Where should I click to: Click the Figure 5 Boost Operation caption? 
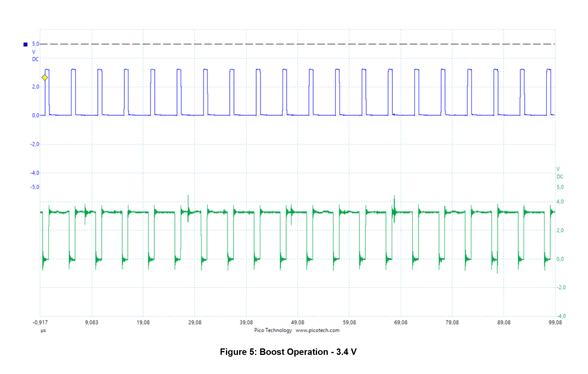[x=288, y=352]
